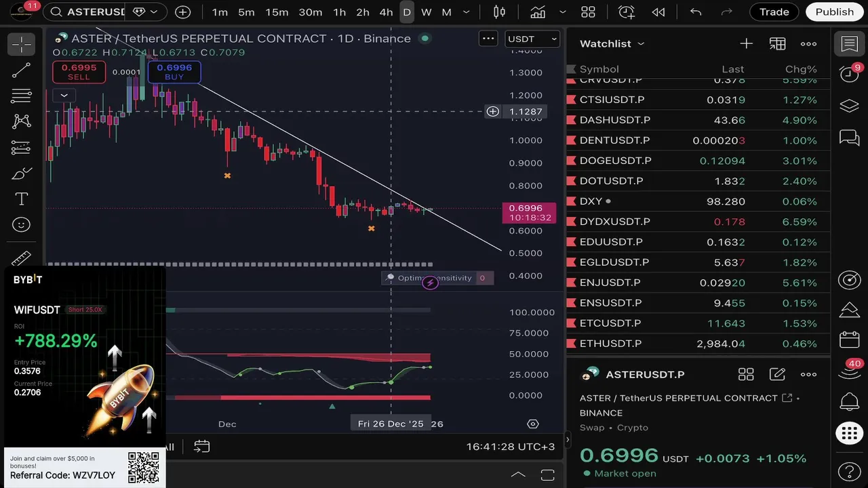This screenshot has width=868, height=488.
Task: Collapse the chart legend chevron
Action: coord(64,96)
